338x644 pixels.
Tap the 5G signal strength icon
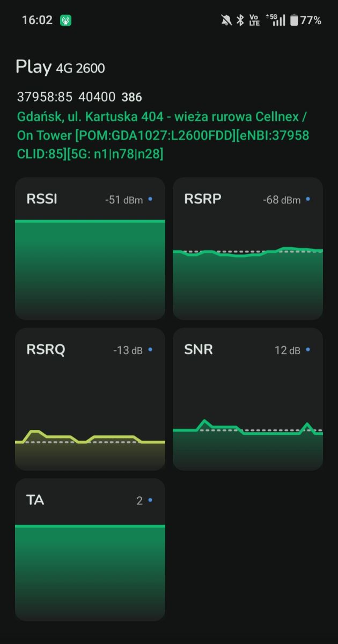pyautogui.click(x=275, y=20)
